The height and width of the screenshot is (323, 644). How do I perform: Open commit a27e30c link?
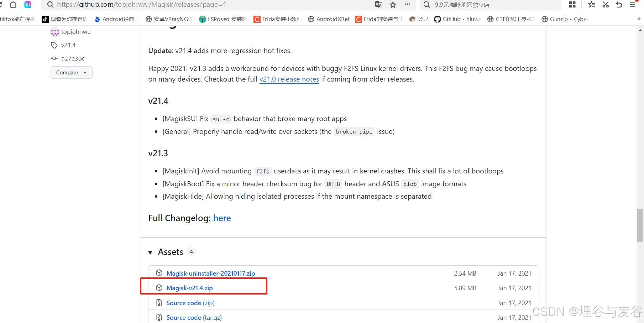pos(73,58)
